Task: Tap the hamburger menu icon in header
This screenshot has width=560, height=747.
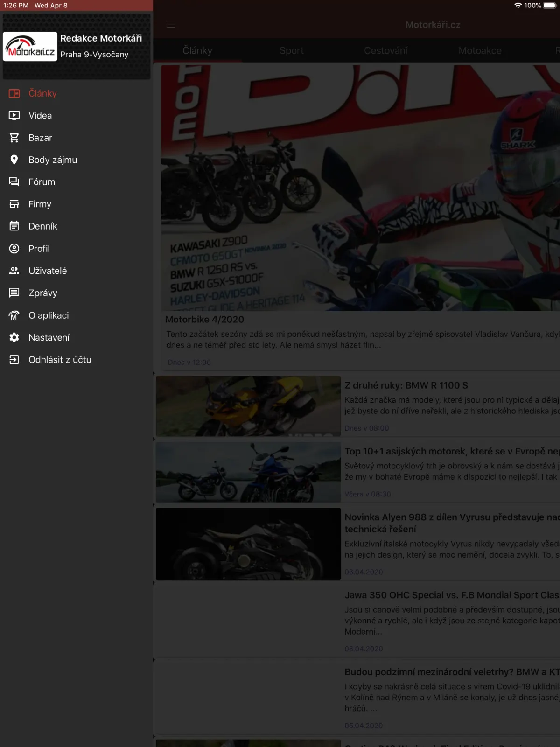Action: [x=171, y=24]
